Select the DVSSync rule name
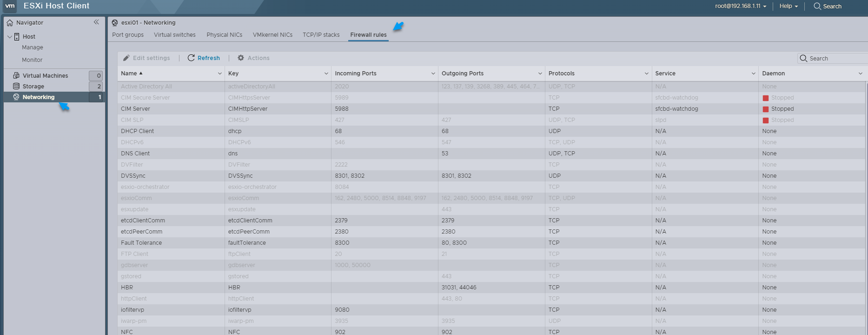 pos(133,176)
